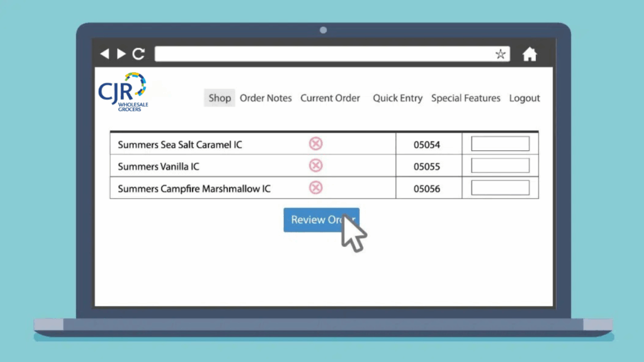Delete the Summers Campfire Marshmallow IC row
The height and width of the screenshot is (362, 644).
tap(316, 188)
